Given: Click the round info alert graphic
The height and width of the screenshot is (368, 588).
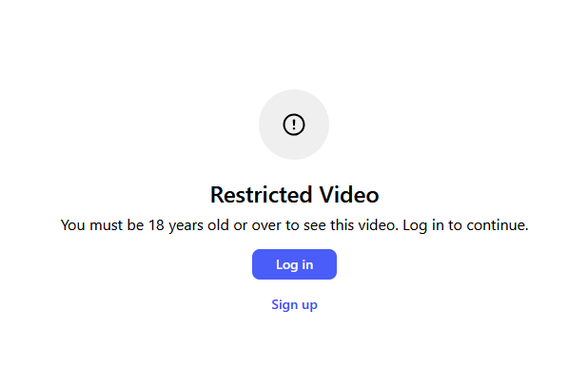Looking at the screenshot, I should click(x=294, y=125).
